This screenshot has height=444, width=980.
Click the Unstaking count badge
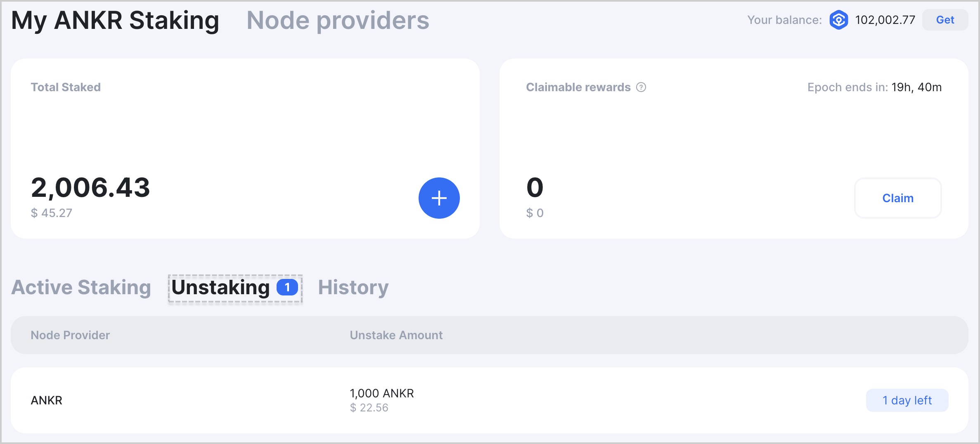pyautogui.click(x=287, y=287)
